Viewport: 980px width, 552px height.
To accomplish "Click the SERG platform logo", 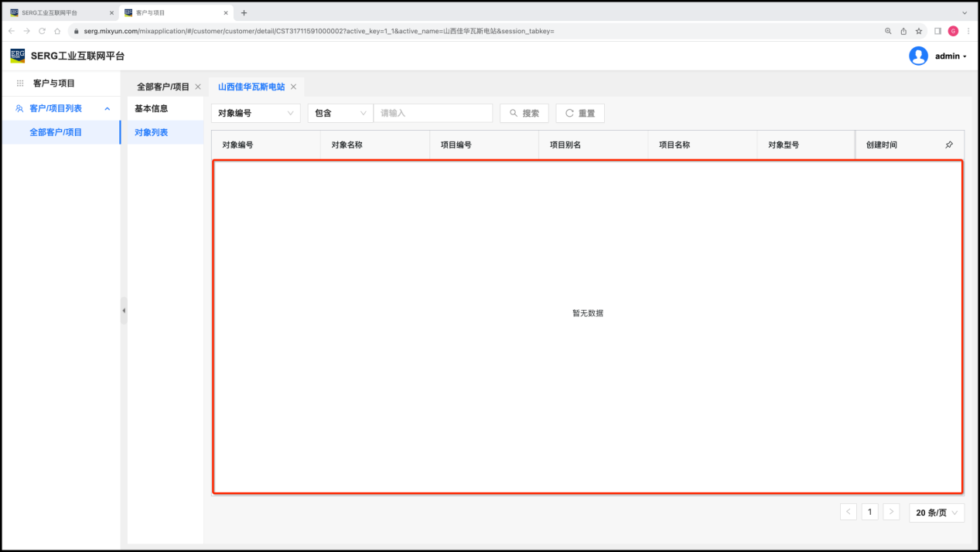I will pyautogui.click(x=17, y=56).
